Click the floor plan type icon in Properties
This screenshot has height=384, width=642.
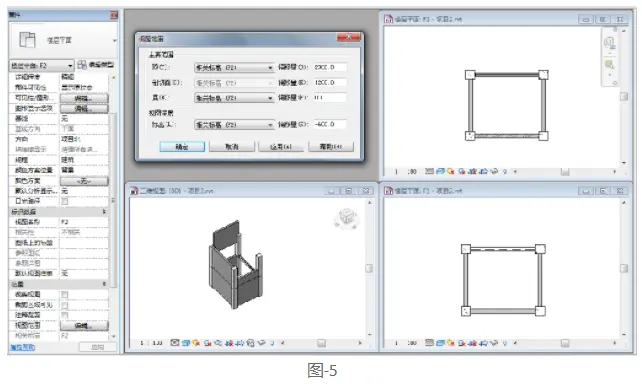tap(27, 40)
